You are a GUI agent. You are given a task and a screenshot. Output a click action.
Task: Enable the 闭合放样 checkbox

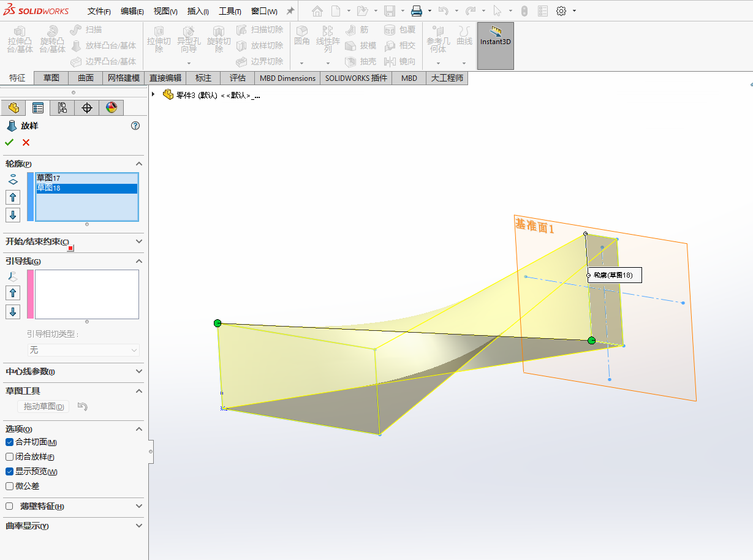coord(9,457)
